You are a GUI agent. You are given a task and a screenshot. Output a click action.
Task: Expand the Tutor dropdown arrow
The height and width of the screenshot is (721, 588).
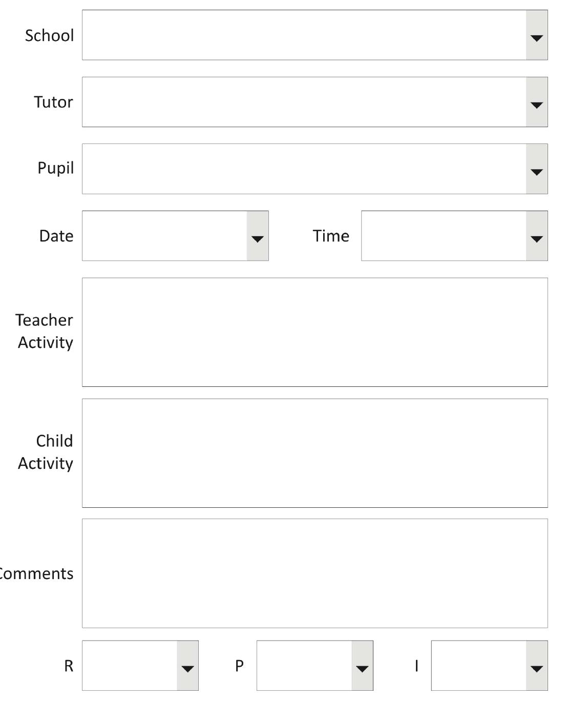pos(536,102)
